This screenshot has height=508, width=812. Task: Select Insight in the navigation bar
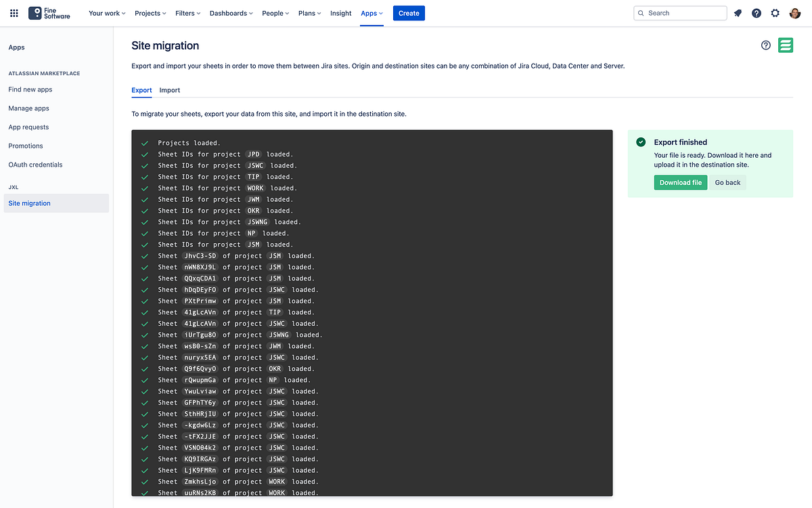[340, 13]
